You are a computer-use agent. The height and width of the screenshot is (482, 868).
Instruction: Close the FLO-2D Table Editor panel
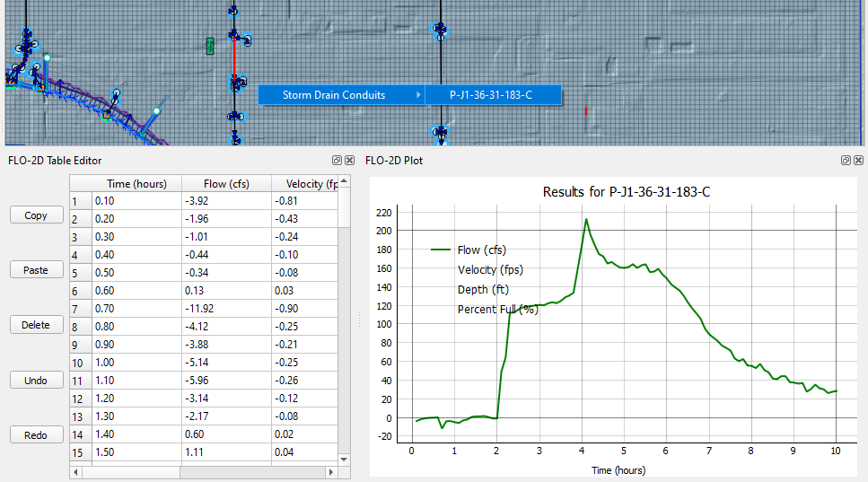[349, 161]
